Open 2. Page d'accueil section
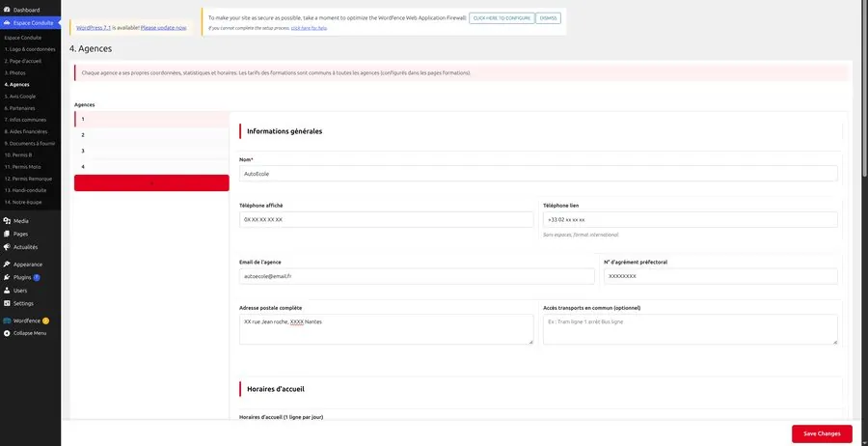 (x=23, y=61)
